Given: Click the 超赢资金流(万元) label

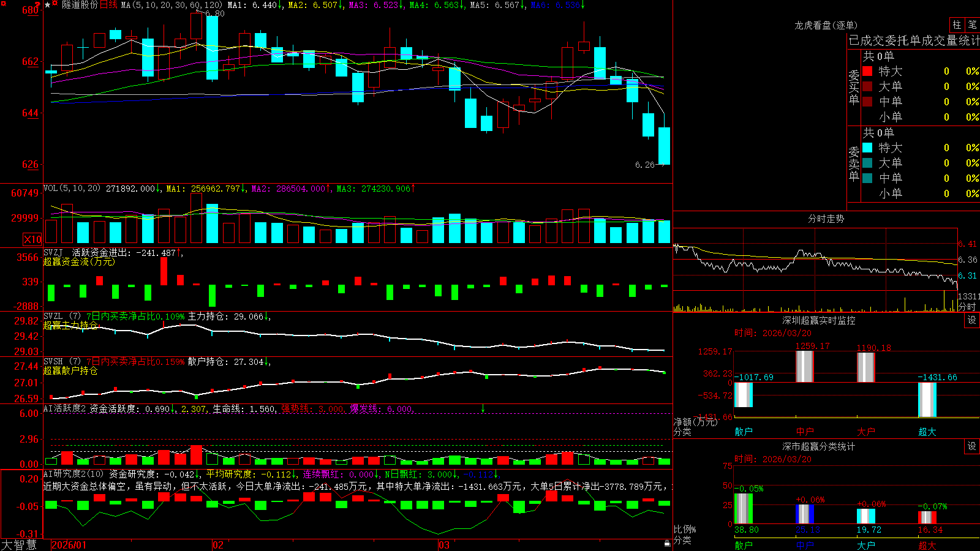Looking at the screenshot, I should 78,261.
